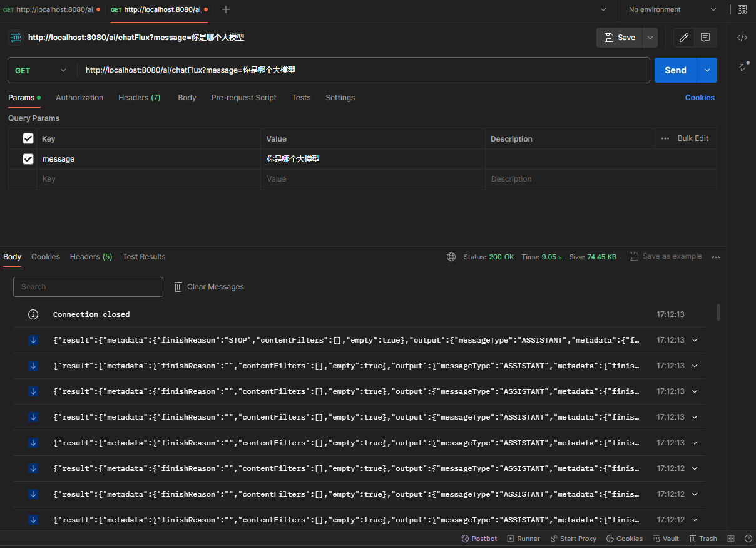The width and height of the screenshot is (756, 548).
Task: Open Trash from the bottom bar
Action: (703, 539)
